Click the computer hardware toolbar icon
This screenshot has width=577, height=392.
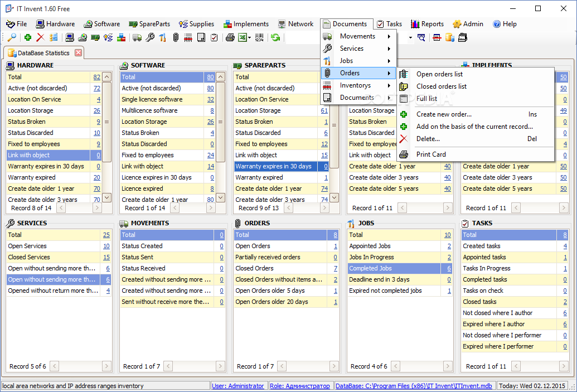[70, 37]
